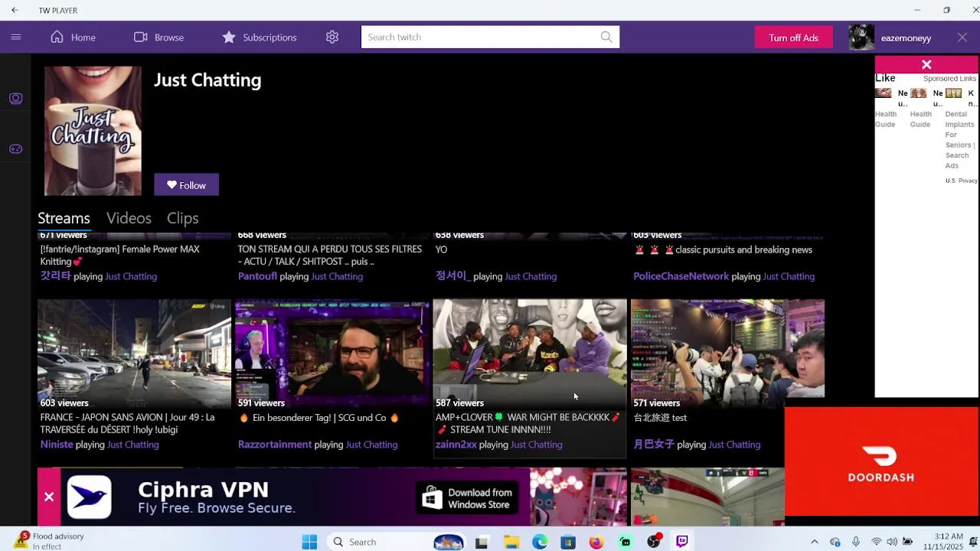Click the PoliceChaseNetwork channel name

click(x=681, y=276)
